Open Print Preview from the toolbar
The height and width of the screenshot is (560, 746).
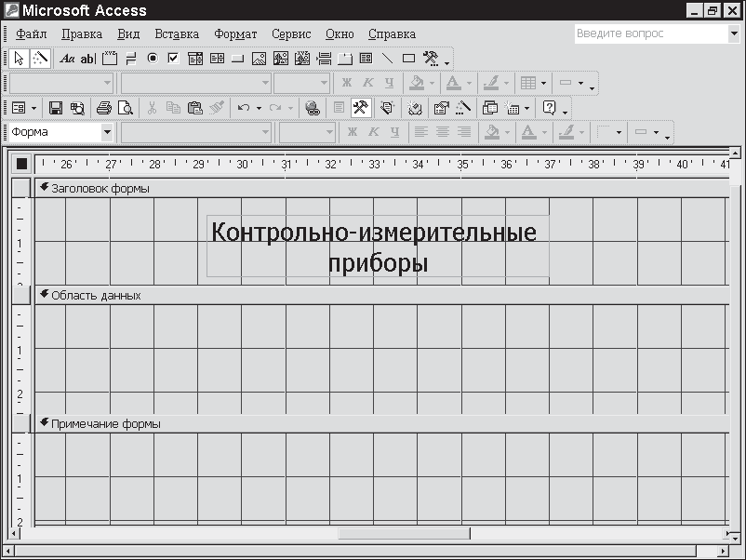point(125,108)
